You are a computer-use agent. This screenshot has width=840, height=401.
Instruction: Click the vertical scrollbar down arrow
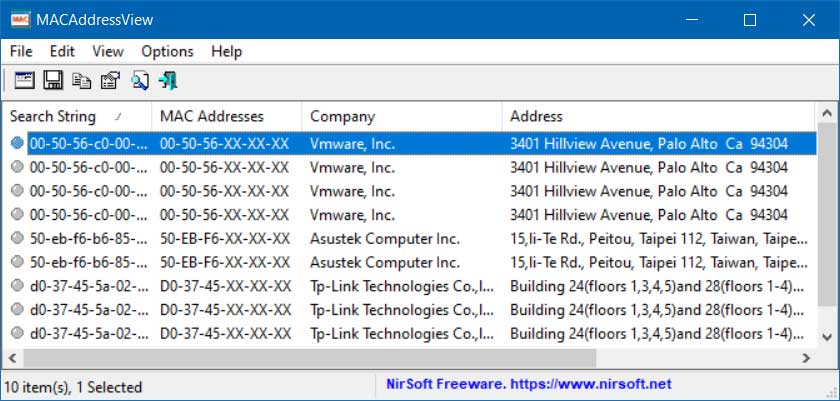827,338
